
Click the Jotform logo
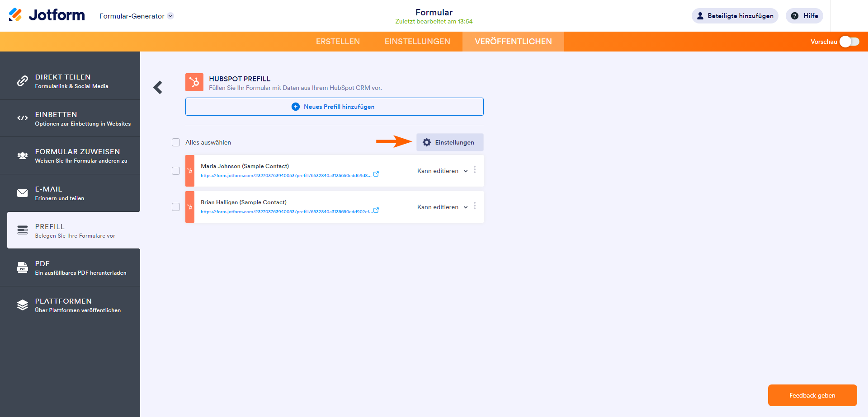point(47,15)
